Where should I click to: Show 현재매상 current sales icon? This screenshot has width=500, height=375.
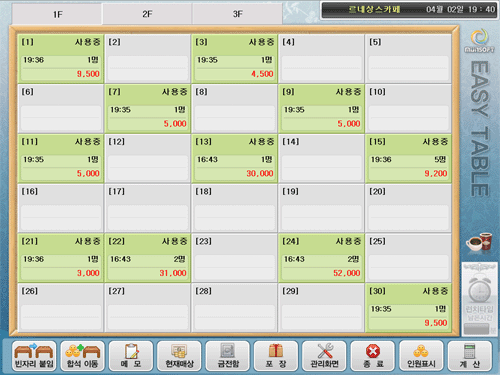(179, 356)
